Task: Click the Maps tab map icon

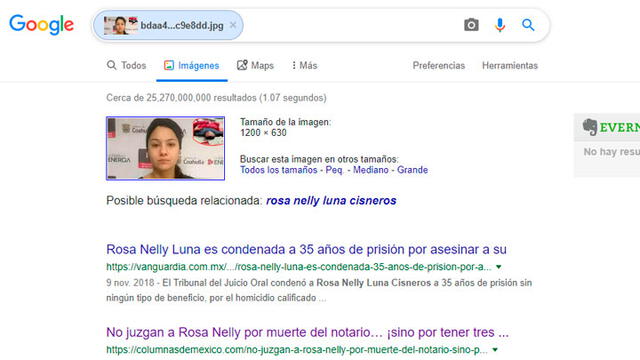Action: click(242, 65)
